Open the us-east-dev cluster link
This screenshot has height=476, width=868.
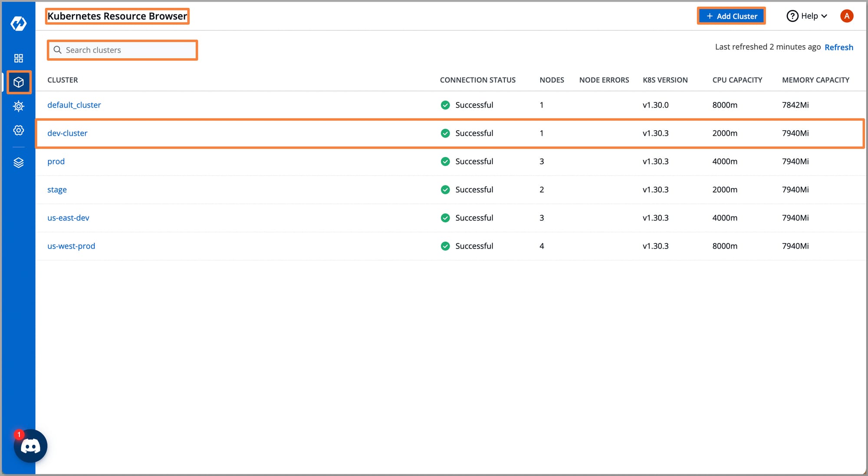click(69, 217)
